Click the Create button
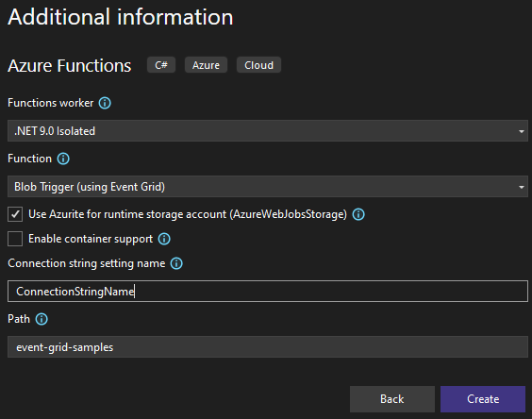The width and height of the screenshot is (532, 419). click(x=483, y=399)
